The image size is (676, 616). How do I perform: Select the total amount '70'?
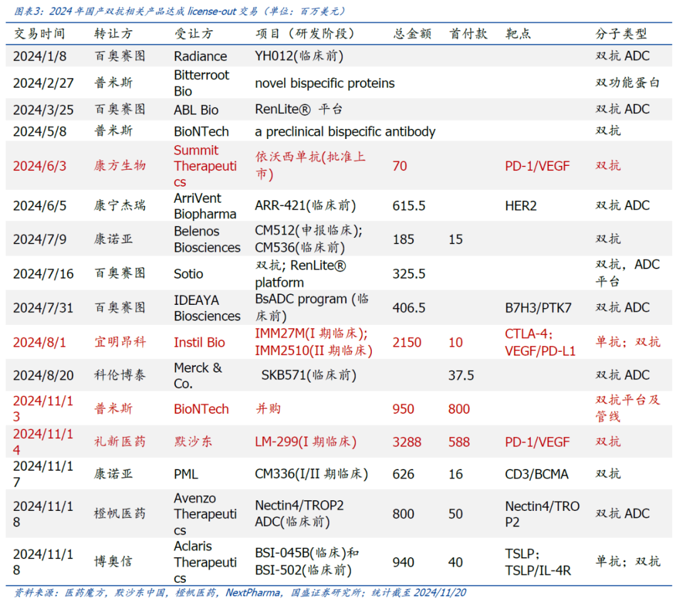(399, 165)
